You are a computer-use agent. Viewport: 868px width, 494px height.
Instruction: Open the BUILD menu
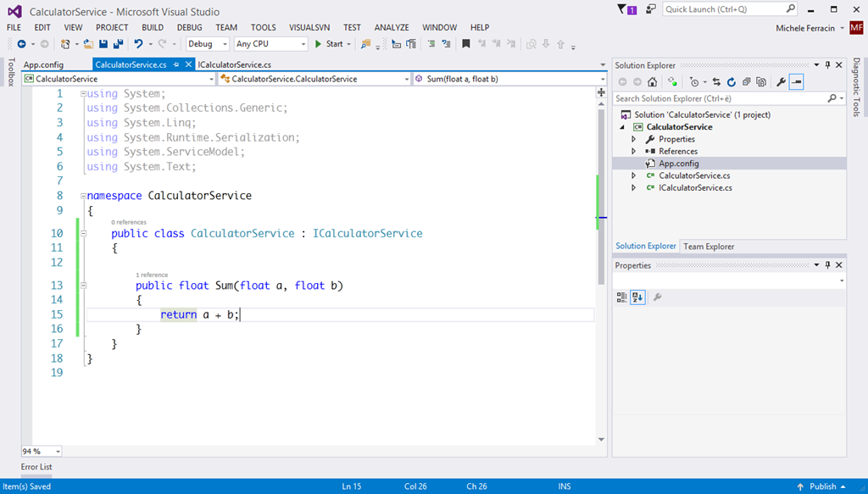point(153,27)
